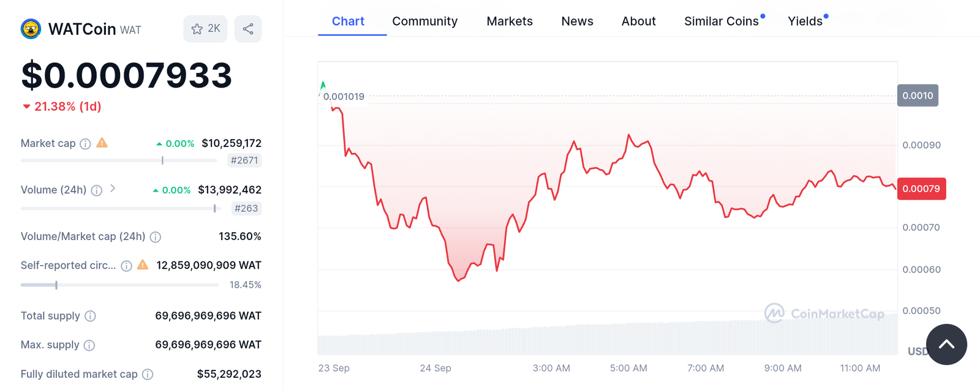Click the 9:00 AM mark on chart axis
Image resolution: width=980 pixels, height=390 pixels.
[783, 368]
